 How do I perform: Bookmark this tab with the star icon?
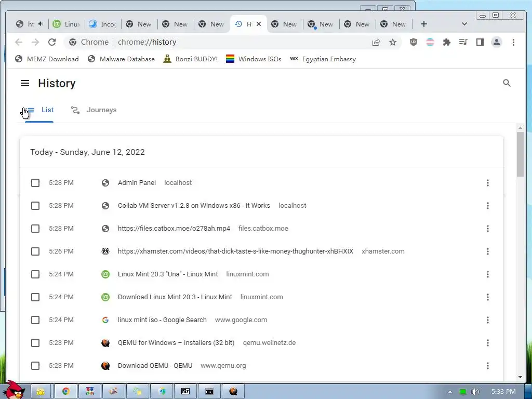393,42
